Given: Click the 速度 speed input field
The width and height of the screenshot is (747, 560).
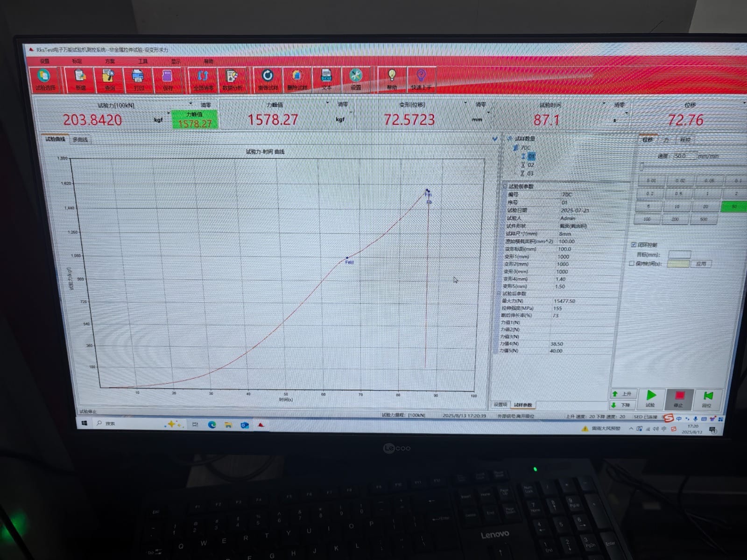Looking at the screenshot, I should coord(684,156).
